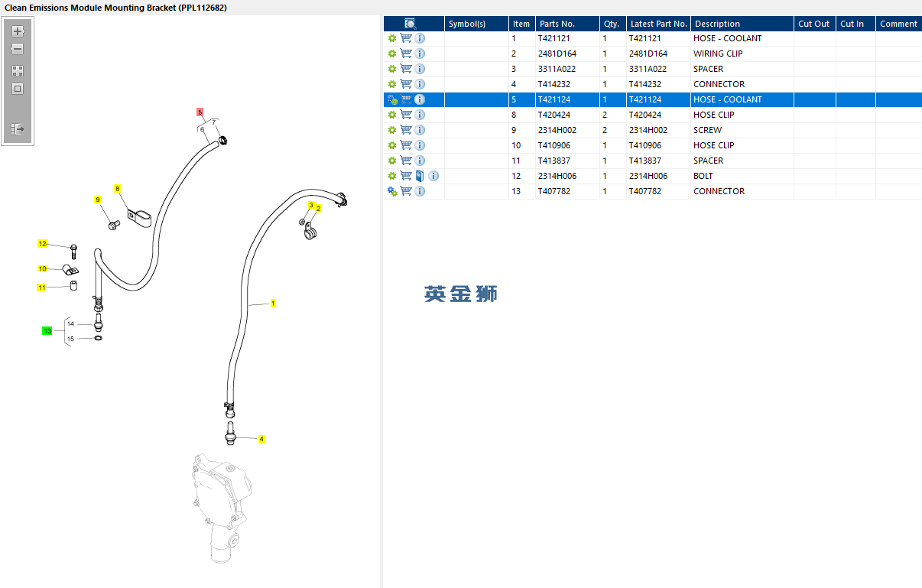Screen dimensions: 922x588
Task: Select the BOLT description cell
Action: pyautogui.click(x=742, y=176)
